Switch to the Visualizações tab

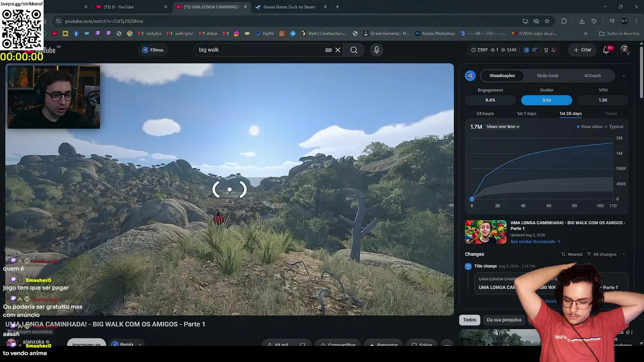tap(502, 75)
